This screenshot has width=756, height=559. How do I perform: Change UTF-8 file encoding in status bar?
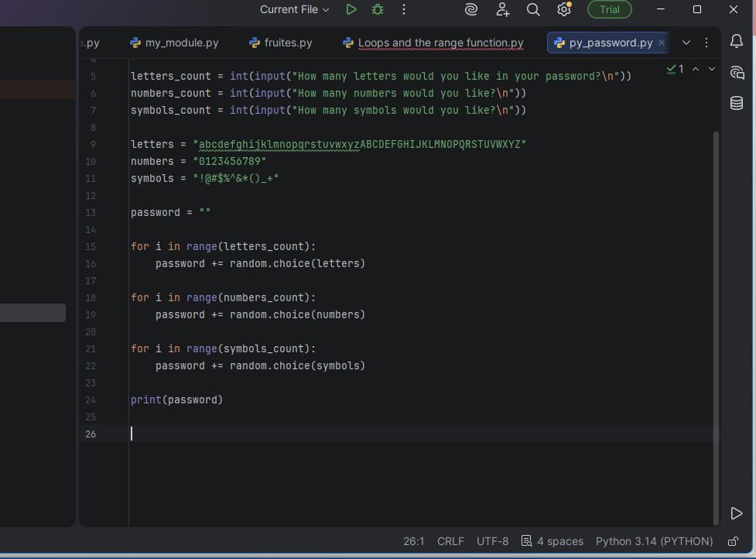click(492, 541)
